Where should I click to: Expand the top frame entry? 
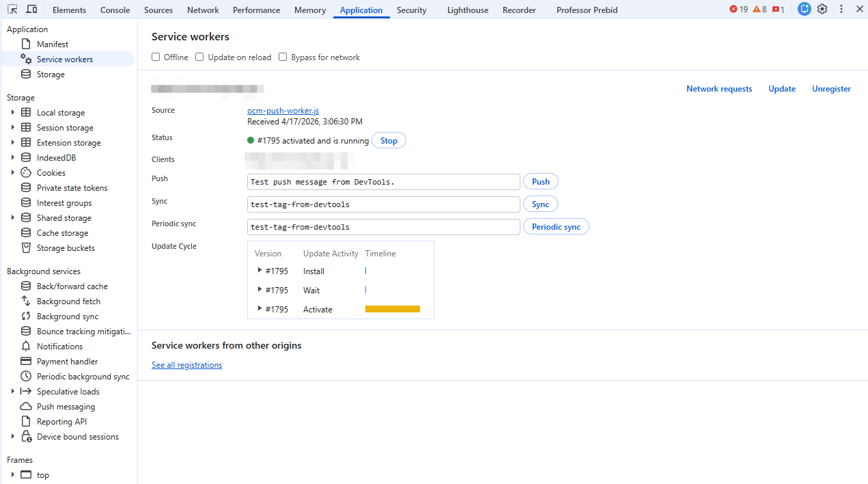click(x=12, y=474)
